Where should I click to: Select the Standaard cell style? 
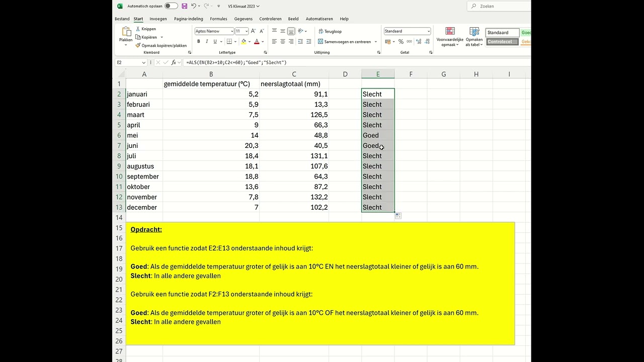point(502,33)
